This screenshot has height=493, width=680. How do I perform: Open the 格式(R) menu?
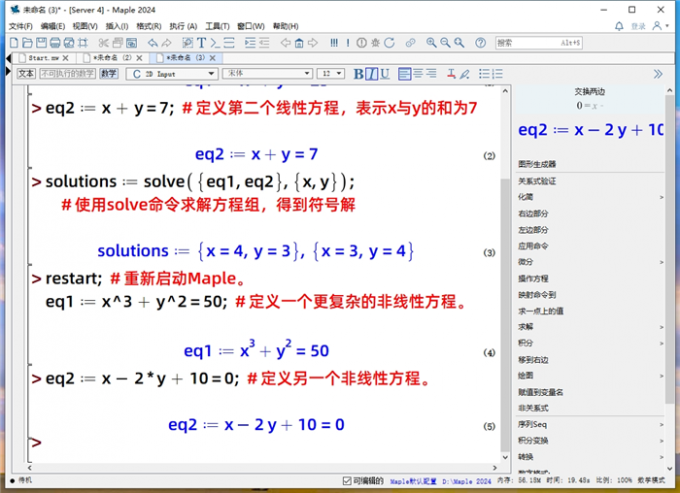pyautogui.click(x=149, y=26)
